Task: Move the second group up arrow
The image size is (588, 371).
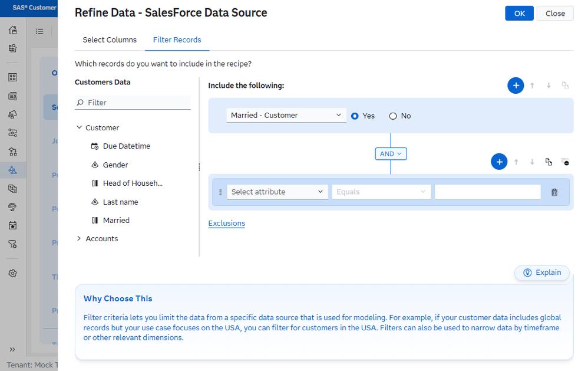Action: (x=516, y=162)
